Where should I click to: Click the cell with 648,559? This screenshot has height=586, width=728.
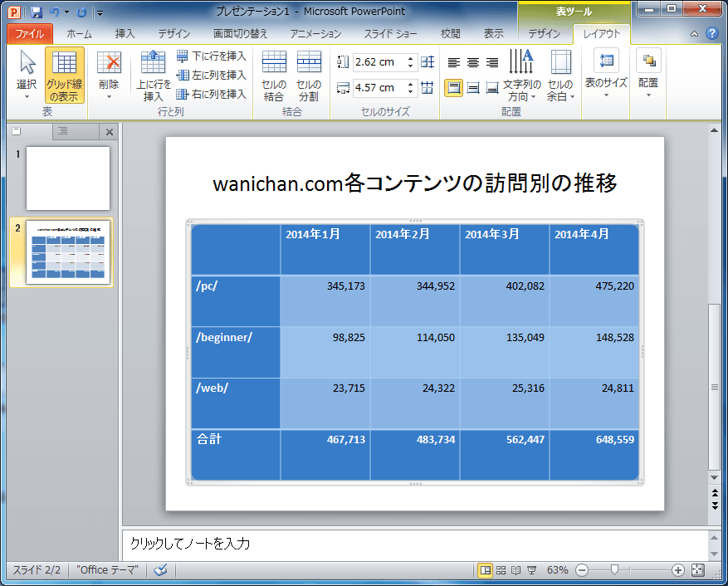point(594,455)
